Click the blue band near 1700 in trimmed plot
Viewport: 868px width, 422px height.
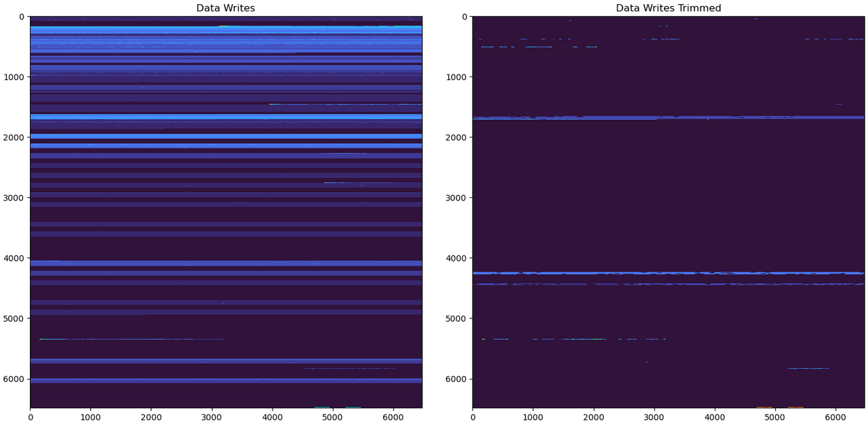tap(668, 117)
